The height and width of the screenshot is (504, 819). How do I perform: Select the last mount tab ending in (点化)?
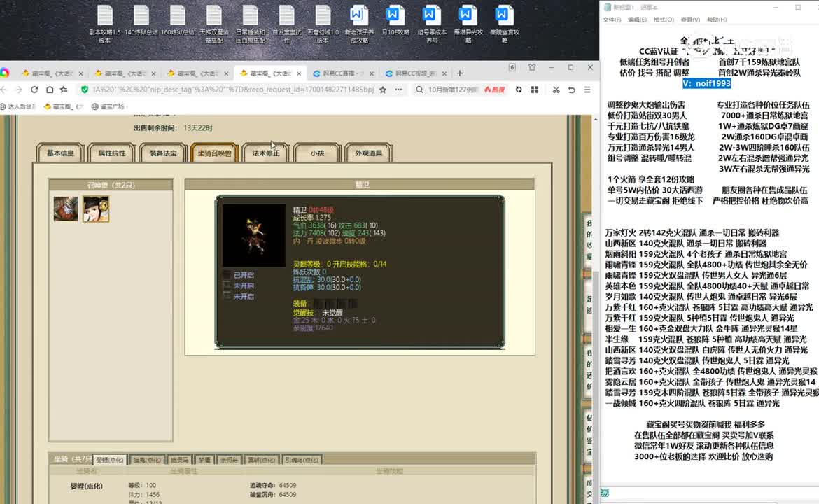click(x=302, y=460)
